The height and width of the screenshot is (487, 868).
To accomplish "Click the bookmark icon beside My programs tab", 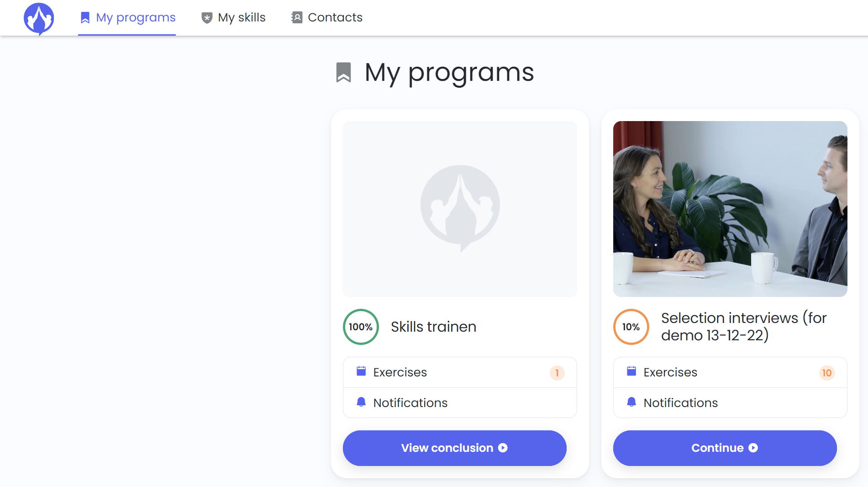I will click(85, 17).
